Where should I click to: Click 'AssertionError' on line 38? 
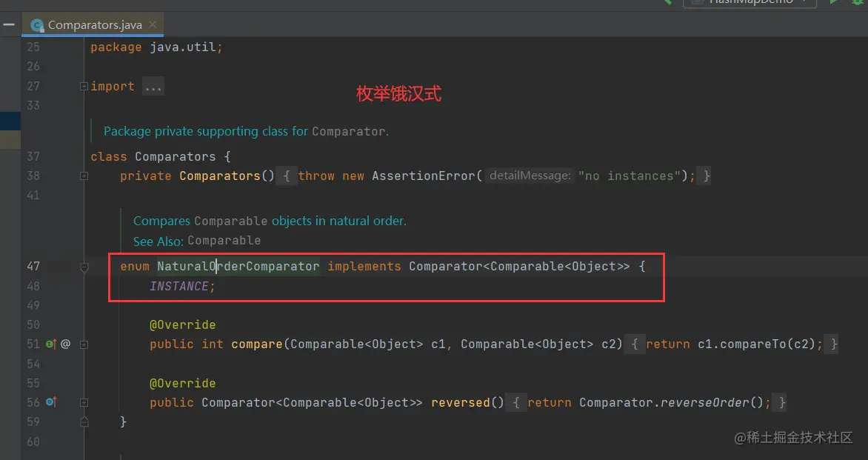tap(424, 176)
